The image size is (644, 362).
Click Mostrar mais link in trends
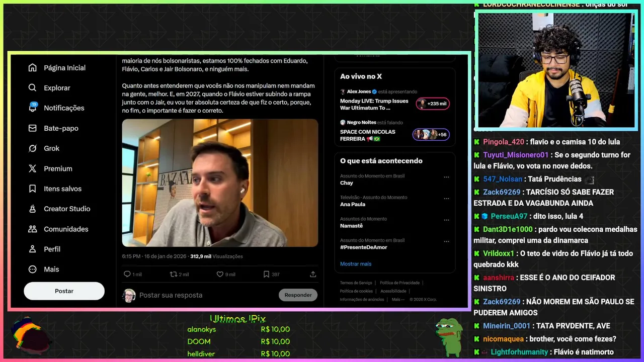356,264
